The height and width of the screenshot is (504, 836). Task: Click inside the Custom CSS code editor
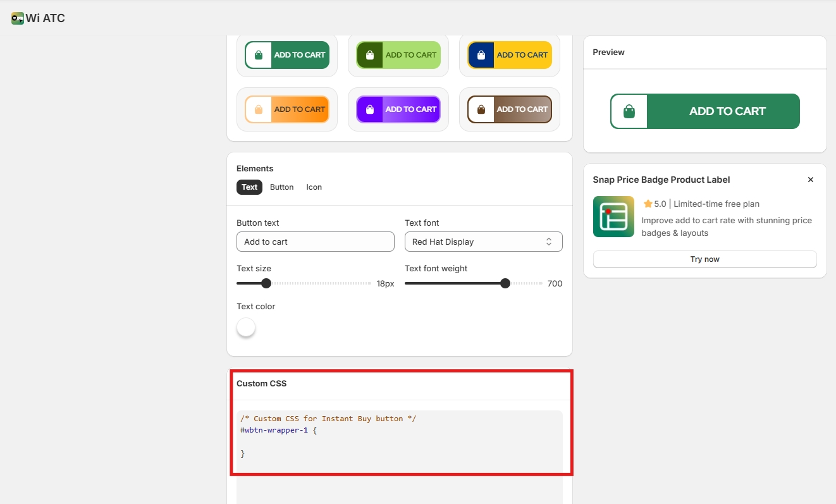tap(400, 457)
